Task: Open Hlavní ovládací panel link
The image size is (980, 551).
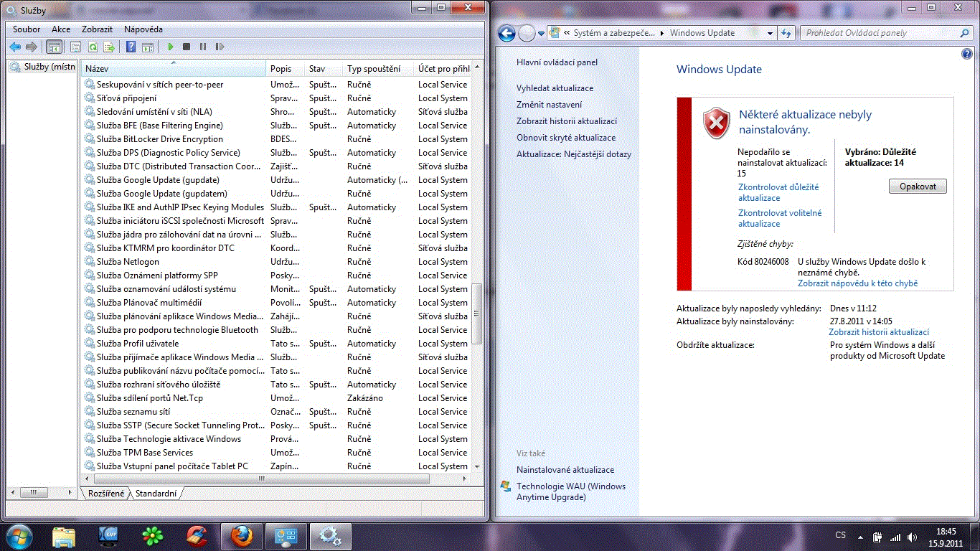Action: tap(557, 62)
